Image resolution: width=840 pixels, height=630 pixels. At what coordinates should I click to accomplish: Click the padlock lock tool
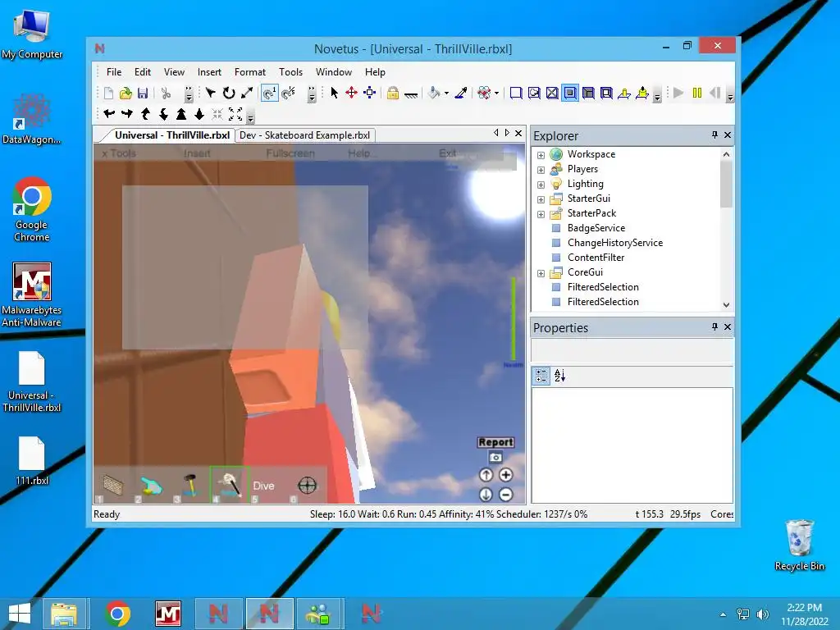pos(393,94)
